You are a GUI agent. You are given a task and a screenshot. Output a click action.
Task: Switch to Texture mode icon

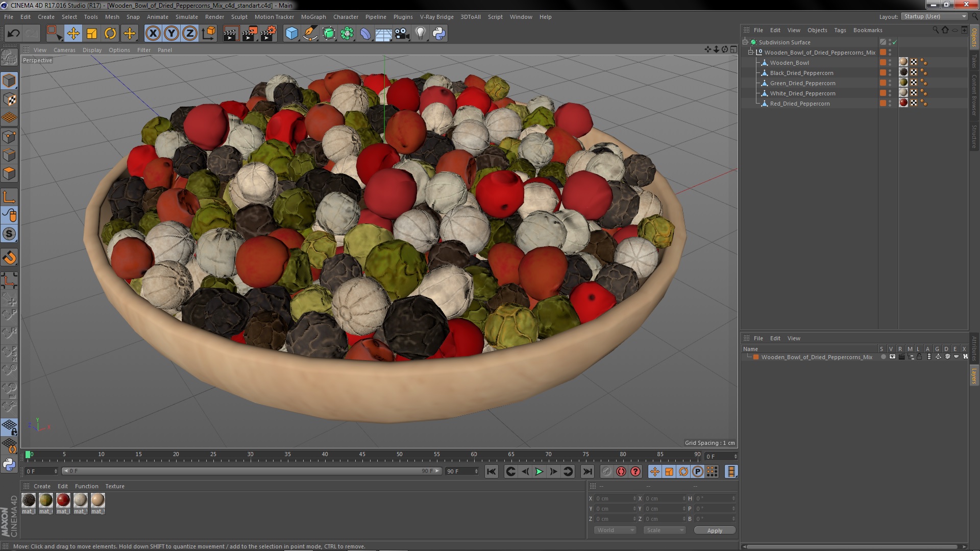pos(9,99)
